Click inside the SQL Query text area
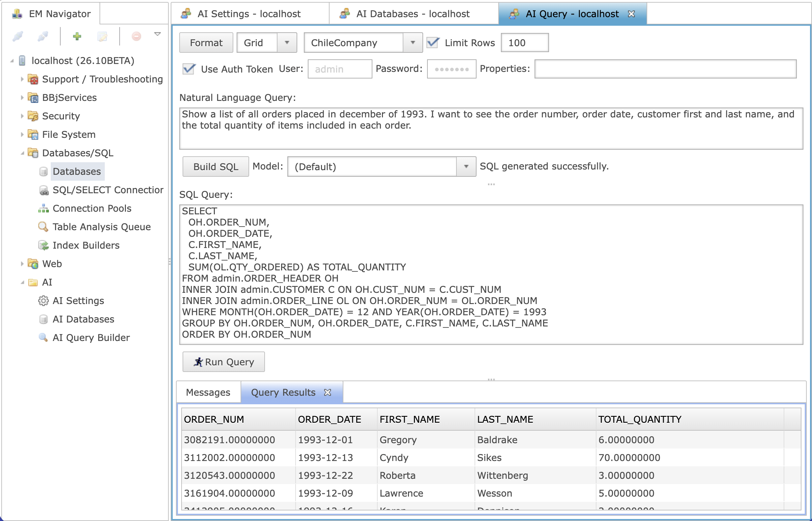This screenshot has width=812, height=521. pos(491,275)
